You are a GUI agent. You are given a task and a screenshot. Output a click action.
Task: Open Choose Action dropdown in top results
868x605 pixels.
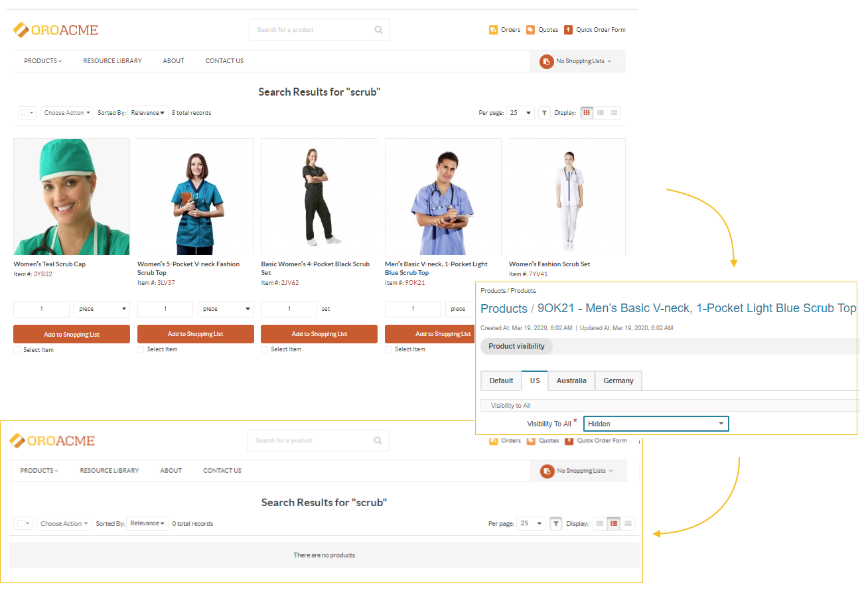pyautogui.click(x=67, y=113)
